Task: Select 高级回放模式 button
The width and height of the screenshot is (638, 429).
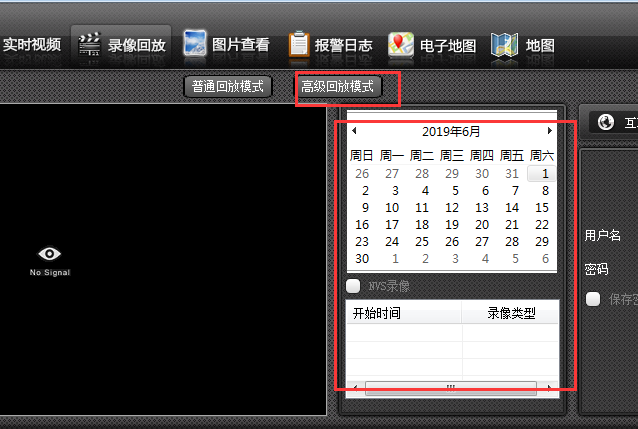Action: click(337, 86)
